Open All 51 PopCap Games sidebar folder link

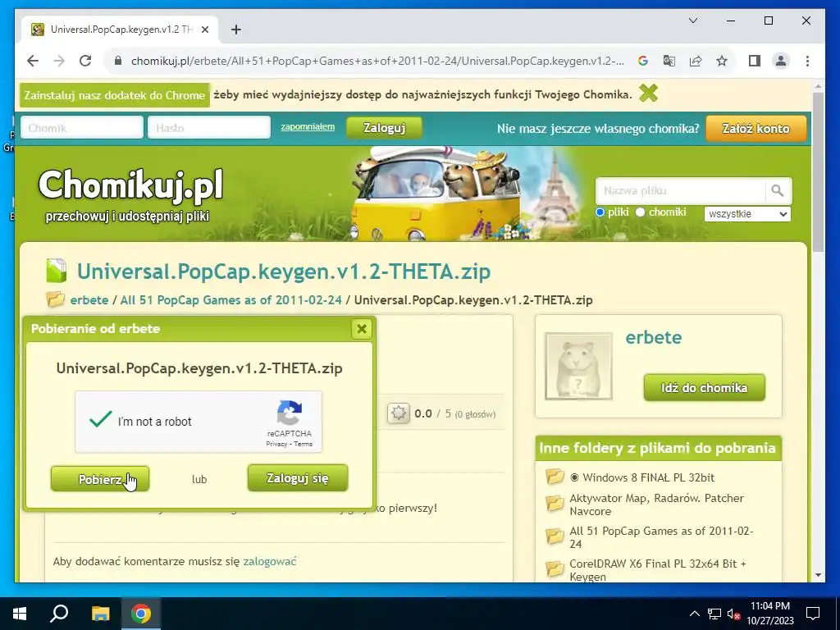(x=662, y=537)
